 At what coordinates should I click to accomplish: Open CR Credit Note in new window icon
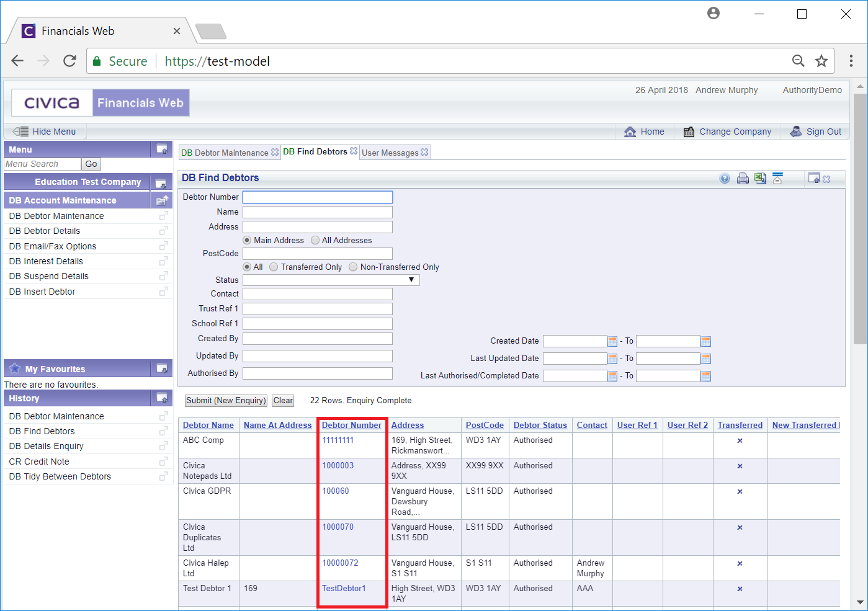click(x=164, y=462)
